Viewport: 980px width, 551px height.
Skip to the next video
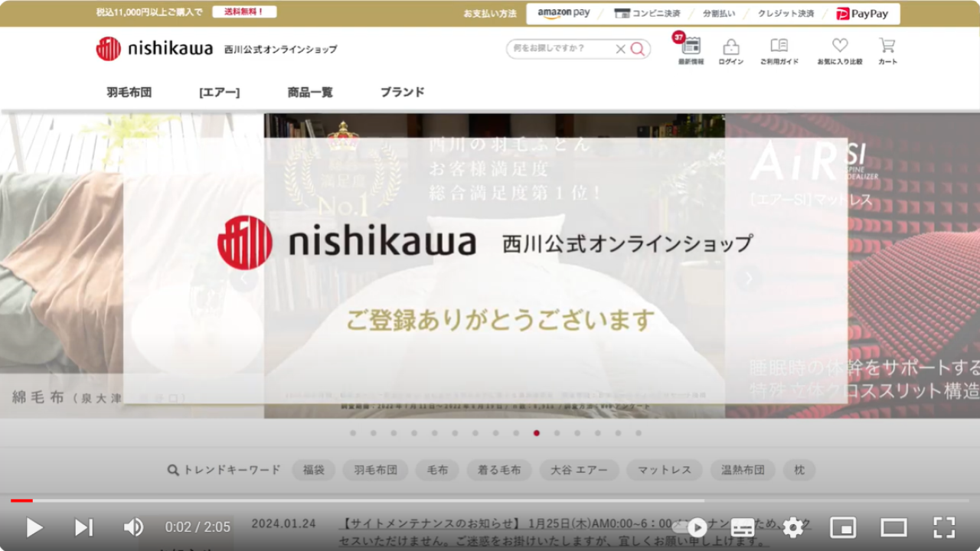[83, 527]
